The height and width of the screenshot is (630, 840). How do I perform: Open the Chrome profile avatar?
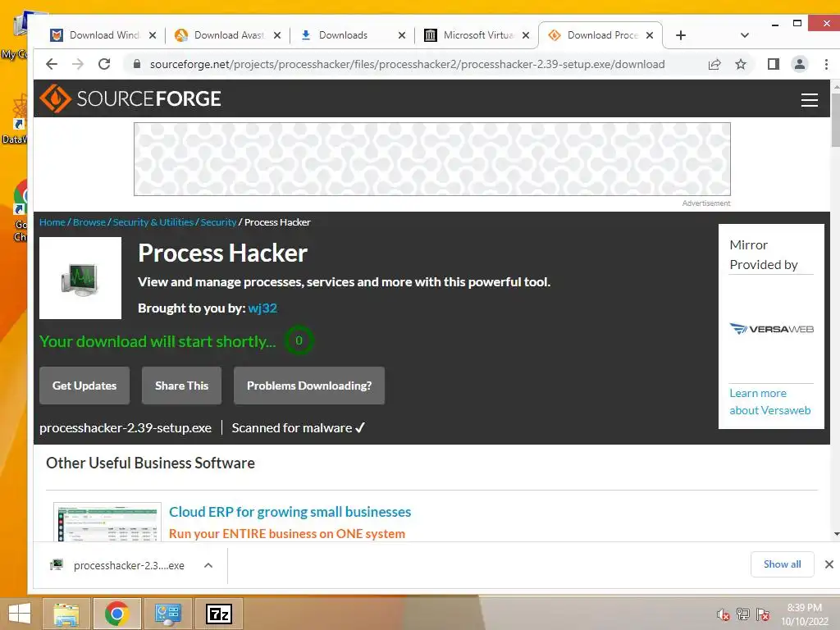[799, 64]
